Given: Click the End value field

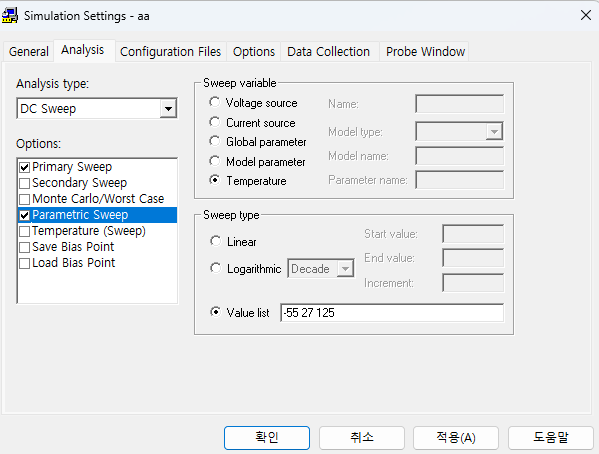Looking at the screenshot, I should point(473,258).
